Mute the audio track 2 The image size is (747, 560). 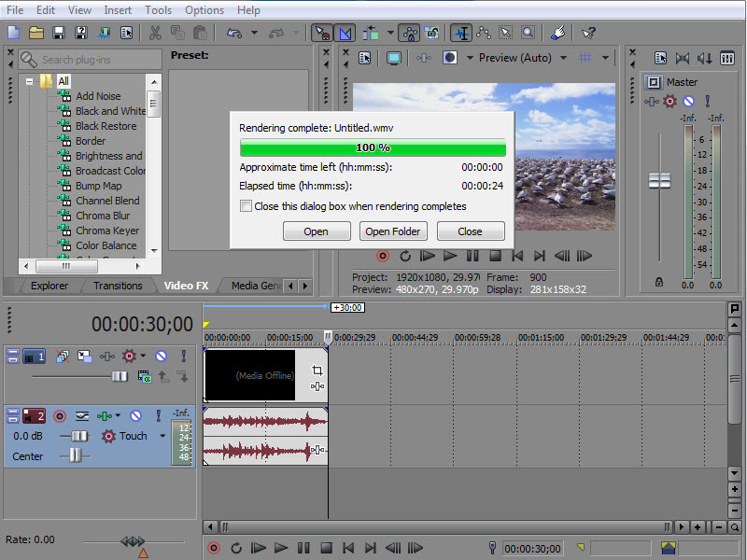pyautogui.click(x=135, y=416)
